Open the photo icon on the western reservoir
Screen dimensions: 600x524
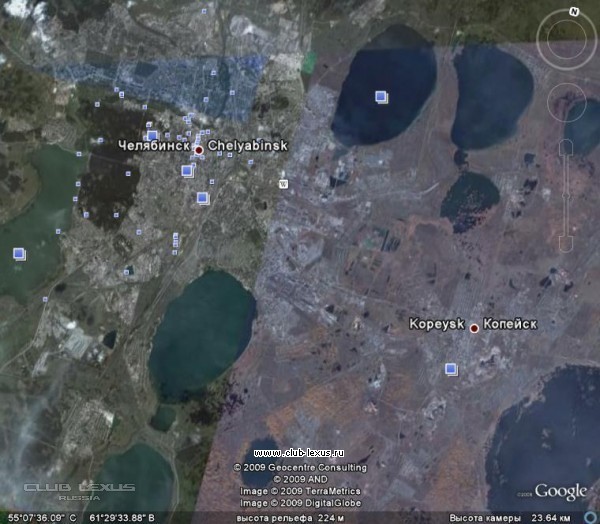point(18,254)
